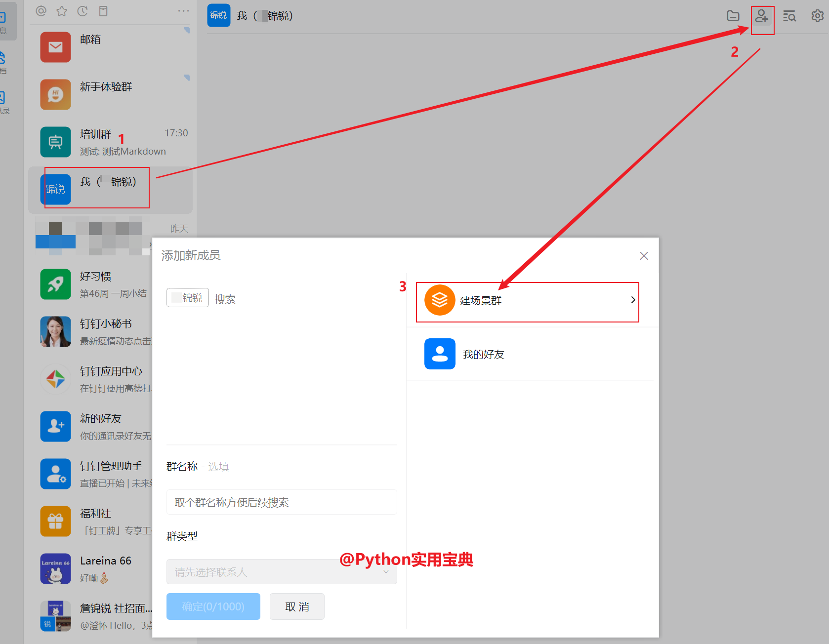The image size is (829, 644).
Task: Open the chat files folder icon
Action: tap(733, 16)
